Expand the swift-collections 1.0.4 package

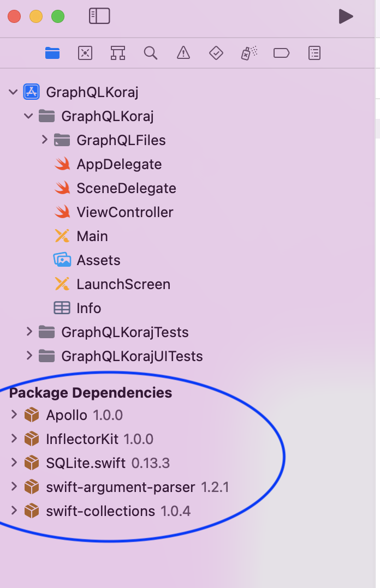point(13,511)
